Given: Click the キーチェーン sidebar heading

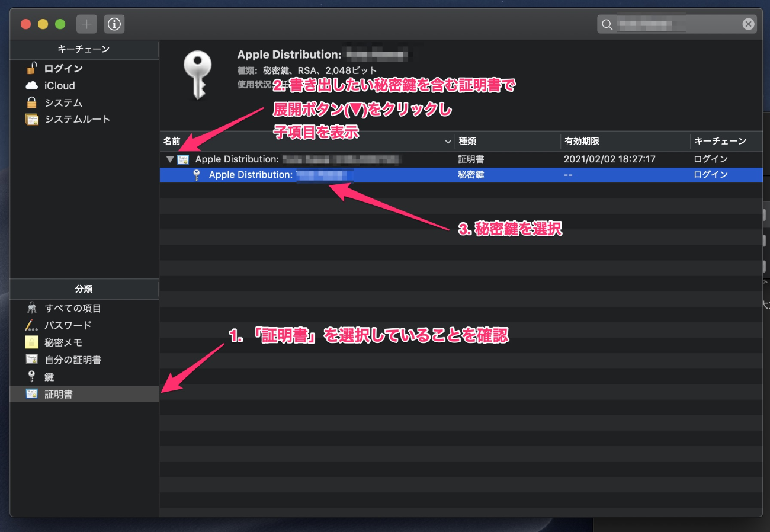Looking at the screenshot, I should [x=84, y=49].
